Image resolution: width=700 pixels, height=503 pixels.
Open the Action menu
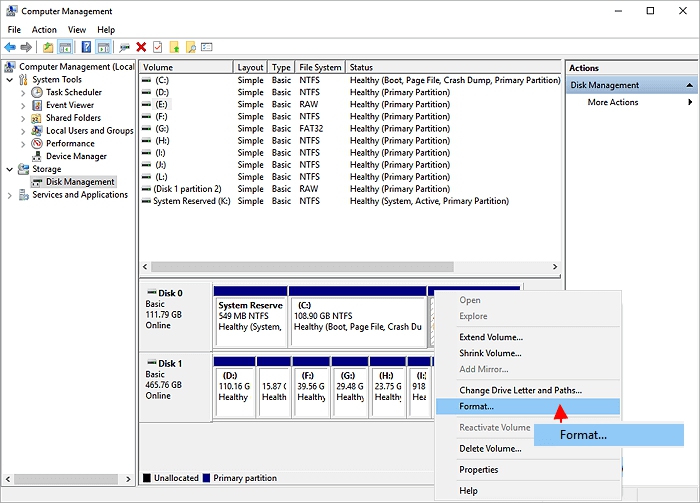[x=44, y=30]
